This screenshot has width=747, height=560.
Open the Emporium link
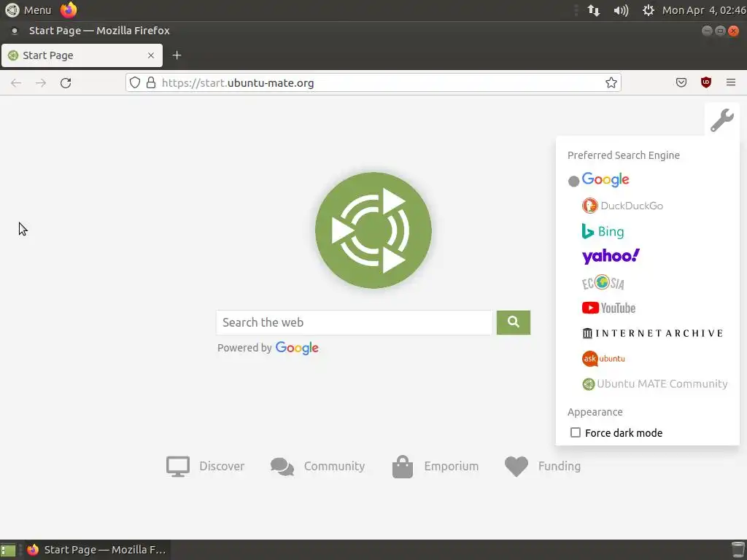435,466
